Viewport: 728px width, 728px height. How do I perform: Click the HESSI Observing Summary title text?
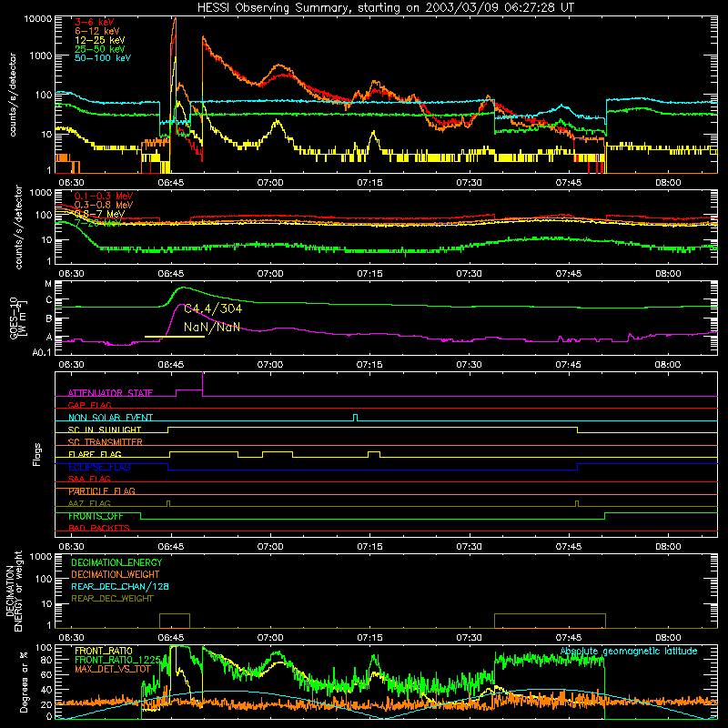385,7
